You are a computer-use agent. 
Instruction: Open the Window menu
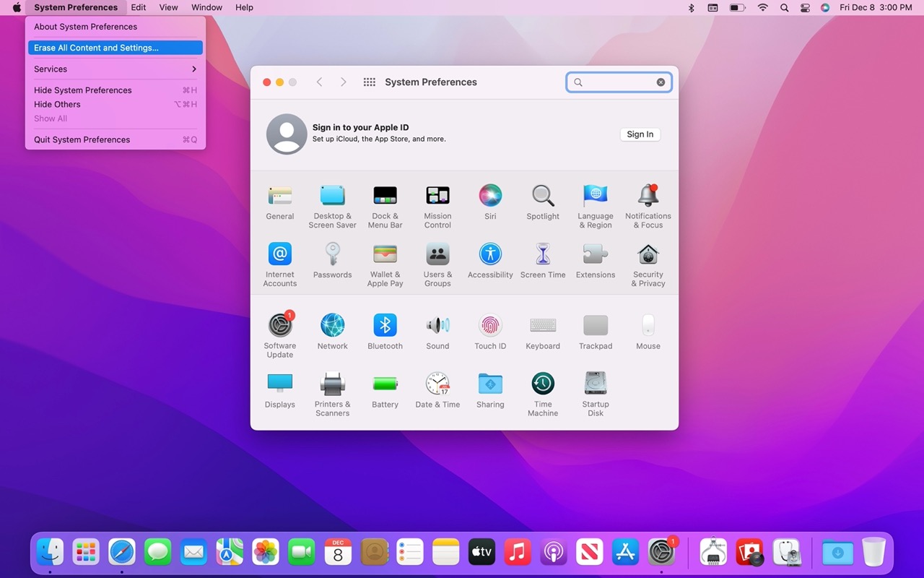click(206, 7)
